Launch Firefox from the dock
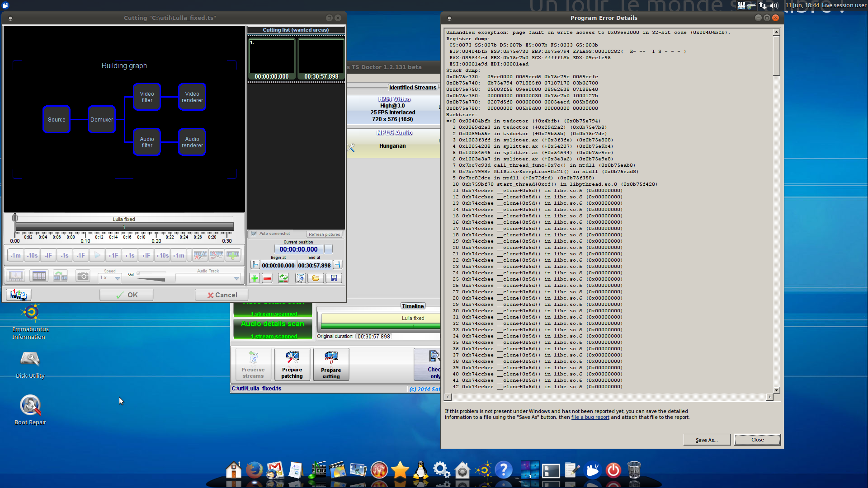The image size is (868, 488). click(254, 470)
